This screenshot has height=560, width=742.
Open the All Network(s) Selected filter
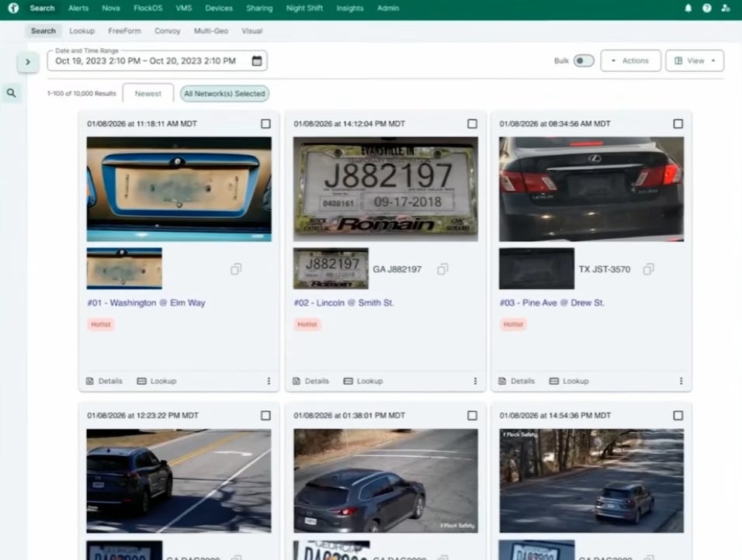click(225, 94)
